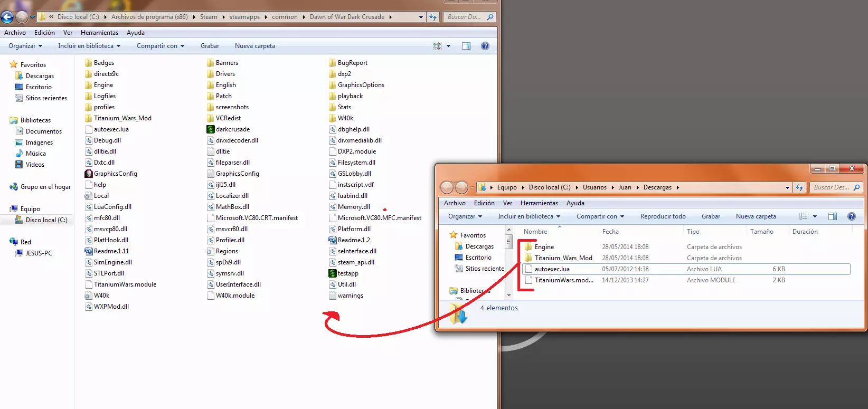
Task: Open the Herramientas menu in Descargas window
Action: (539, 203)
